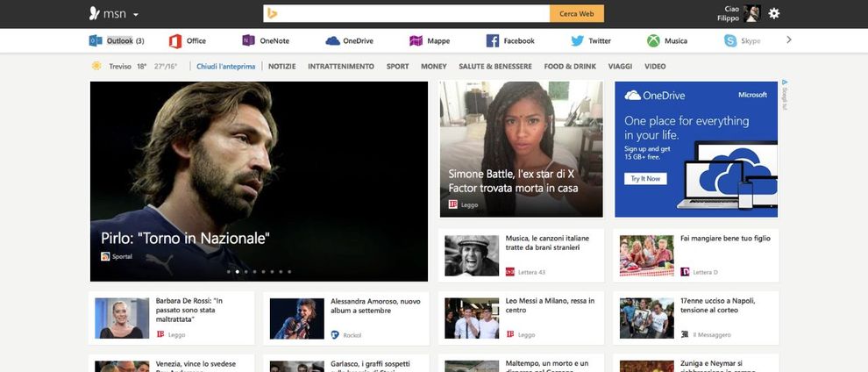Click the Leggo icon on Simone Battle story
Image resolution: width=868 pixels, height=372 pixels.
point(452,204)
